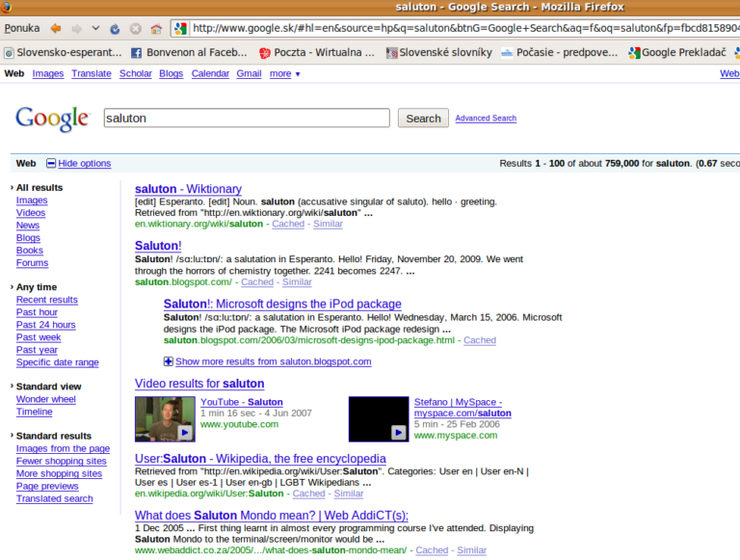
Task: Go to Translate in top navigation
Action: [92, 73]
